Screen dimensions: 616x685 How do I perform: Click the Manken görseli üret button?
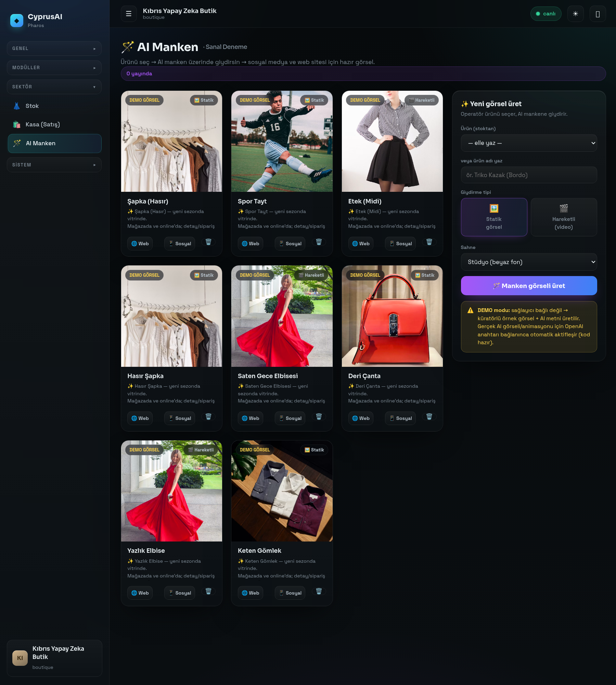point(529,286)
